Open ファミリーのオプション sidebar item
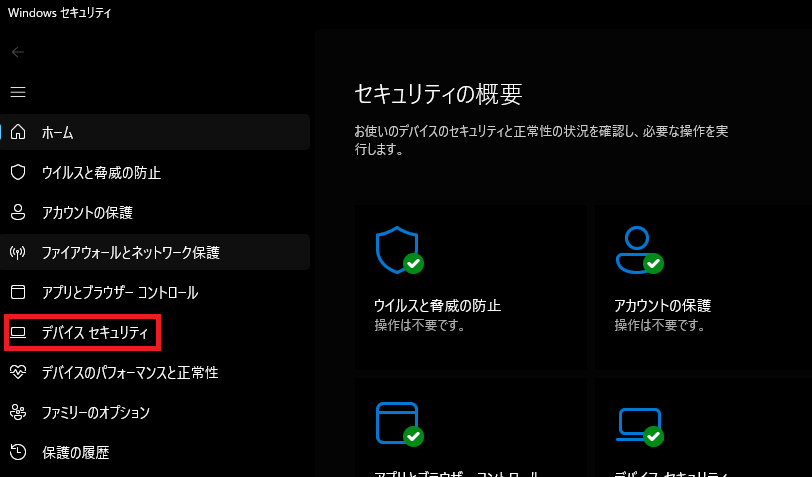This screenshot has height=477, width=812. (96, 412)
